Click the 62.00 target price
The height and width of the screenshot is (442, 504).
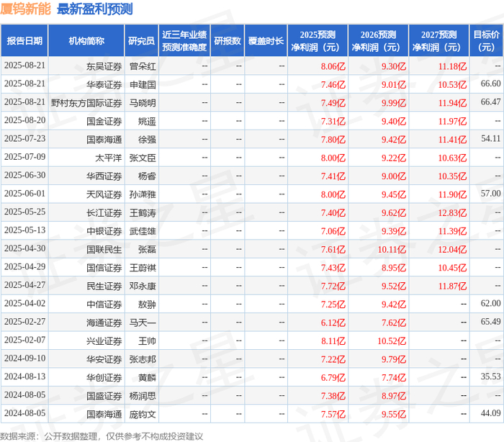[x=490, y=304]
